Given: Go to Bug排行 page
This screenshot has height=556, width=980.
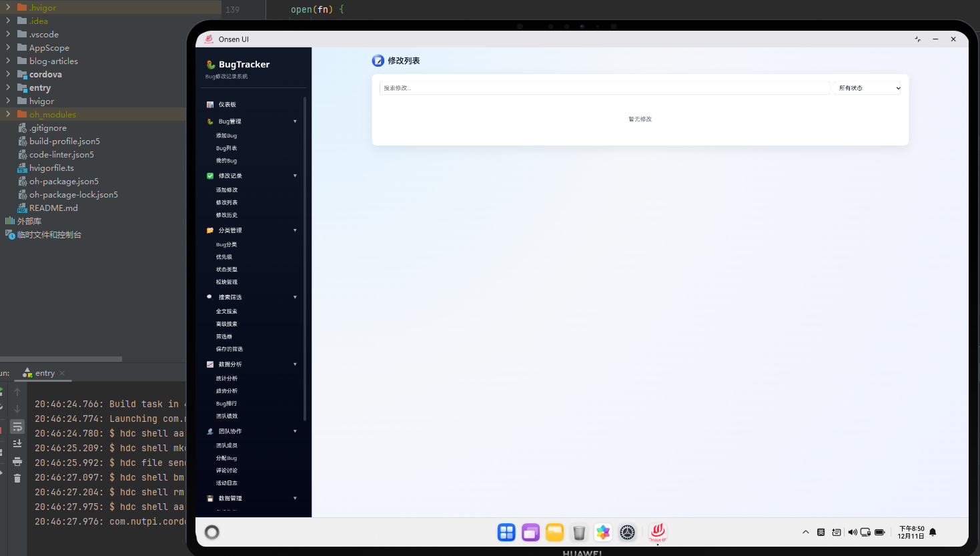Looking at the screenshot, I should [226, 404].
